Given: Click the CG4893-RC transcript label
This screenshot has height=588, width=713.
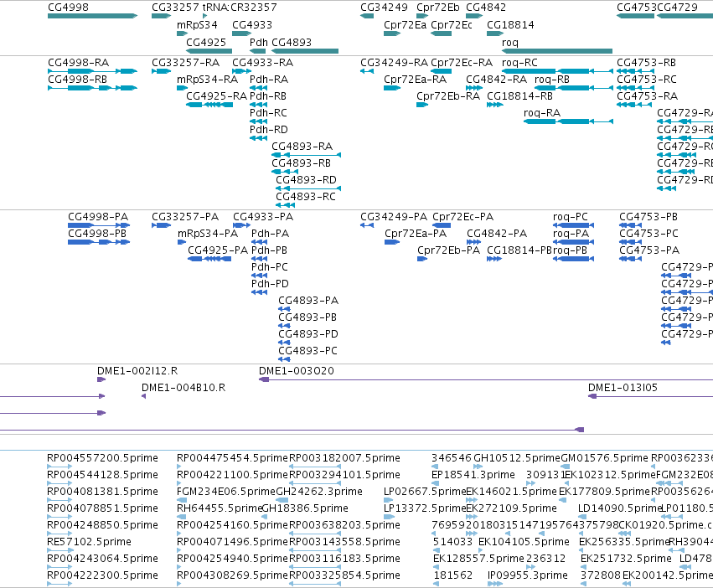Looking at the screenshot, I should [x=306, y=197].
